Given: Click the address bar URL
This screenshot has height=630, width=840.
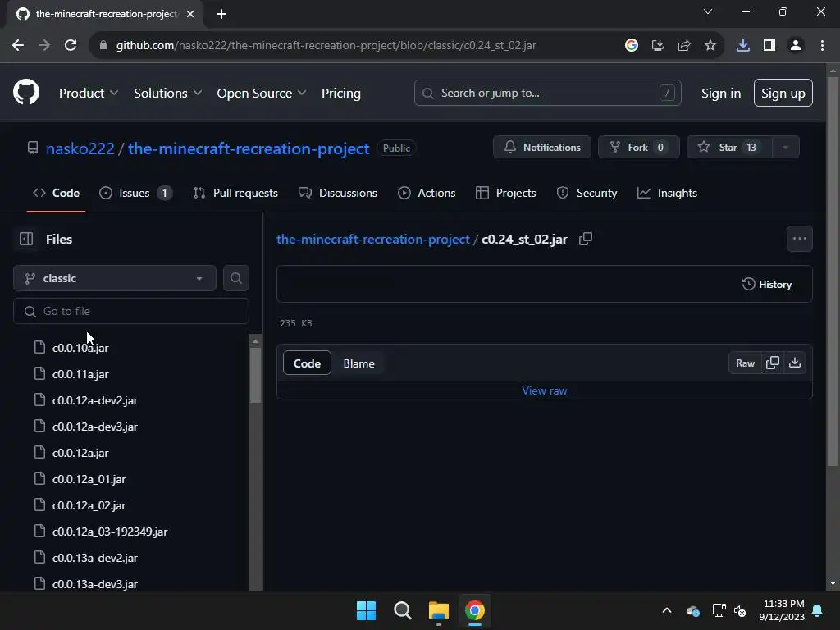Looking at the screenshot, I should (326, 46).
